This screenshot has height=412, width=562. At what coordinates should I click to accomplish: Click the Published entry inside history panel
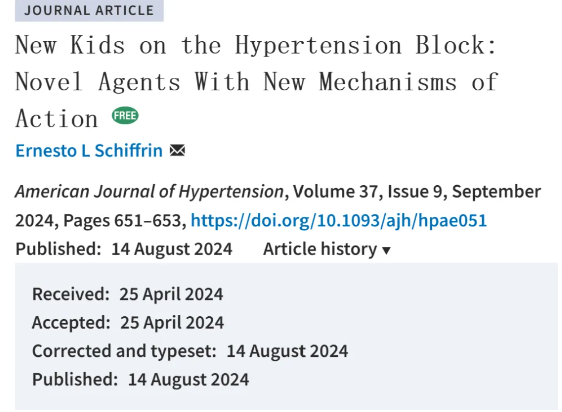pos(140,379)
